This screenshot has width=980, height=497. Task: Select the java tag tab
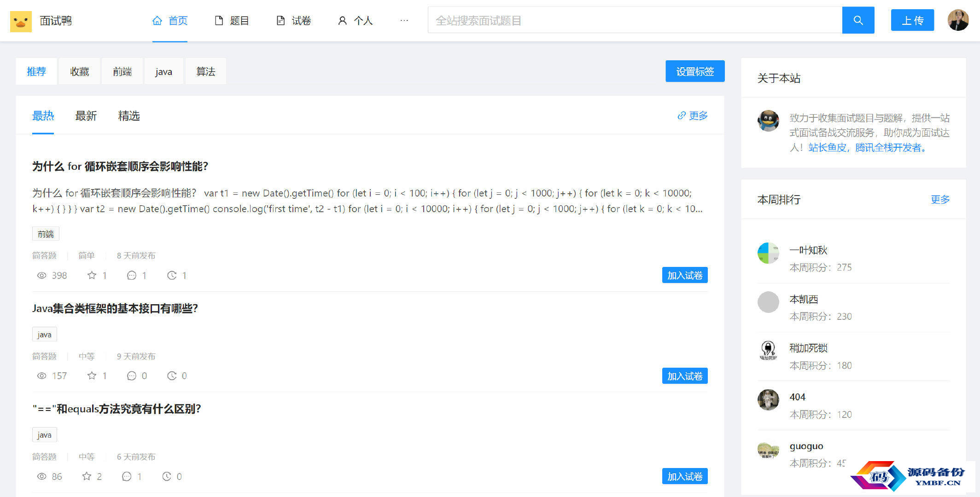tap(163, 71)
